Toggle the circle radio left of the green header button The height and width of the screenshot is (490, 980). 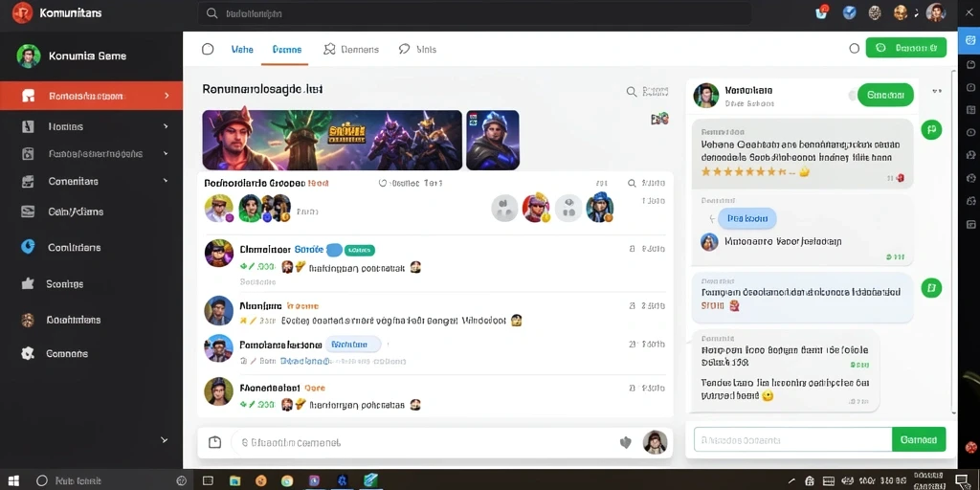pyautogui.click(x=855, y=48)
